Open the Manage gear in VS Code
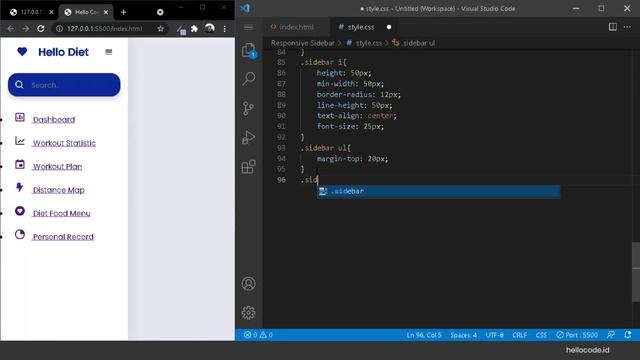 pos(249,313)
